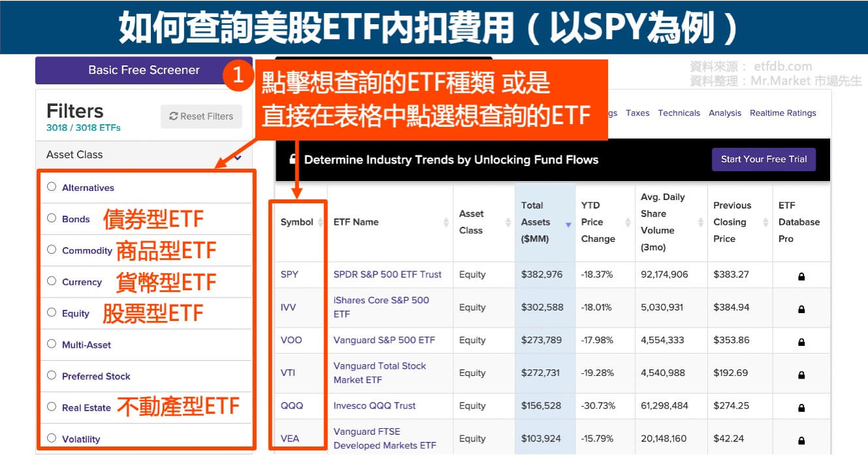Collapse the Asset Class filter section
The height and width of the screenshot is (455, 868).
238,156
